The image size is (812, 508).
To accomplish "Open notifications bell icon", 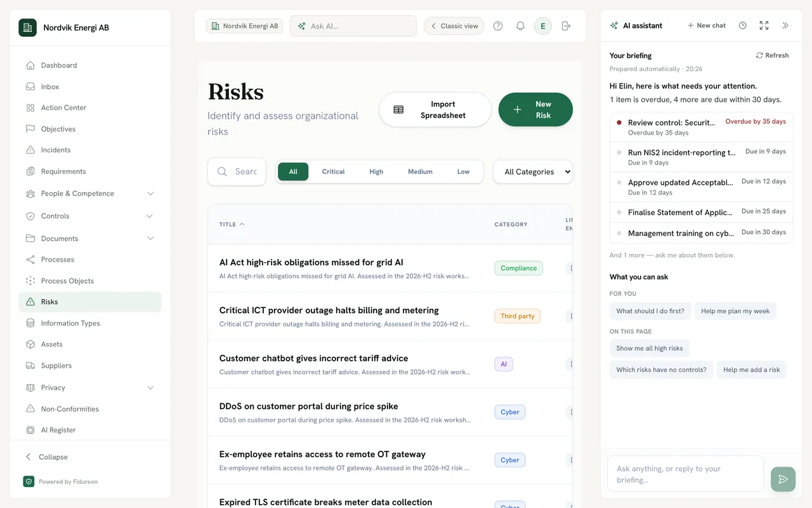I will [520, 26].
